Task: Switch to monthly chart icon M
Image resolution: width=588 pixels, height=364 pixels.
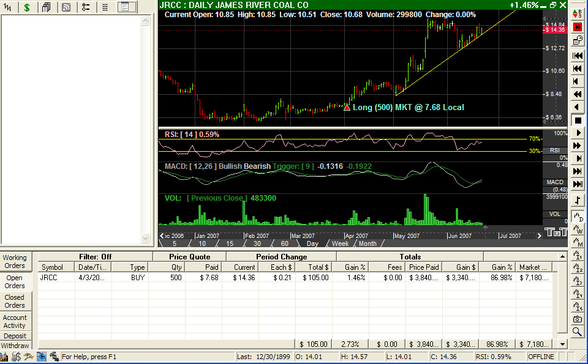Action: tap(578, 242)
